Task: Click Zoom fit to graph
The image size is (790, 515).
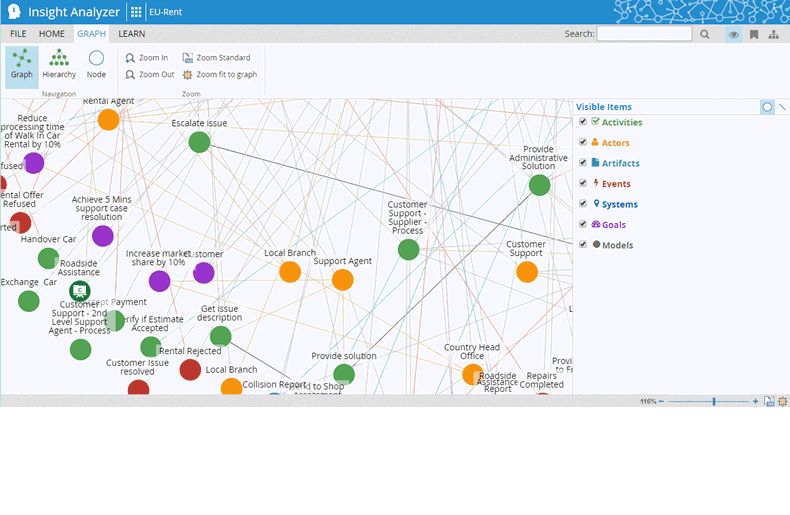Action: 219,75
